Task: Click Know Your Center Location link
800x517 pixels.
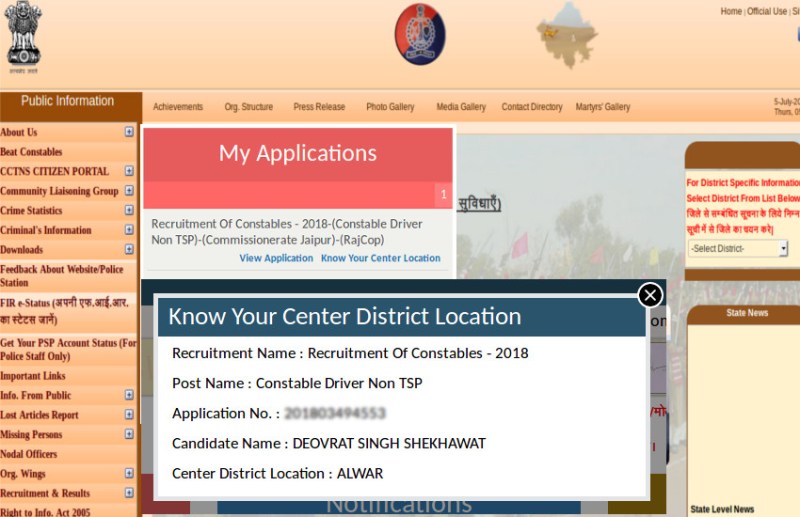Action: coord(381,258)
